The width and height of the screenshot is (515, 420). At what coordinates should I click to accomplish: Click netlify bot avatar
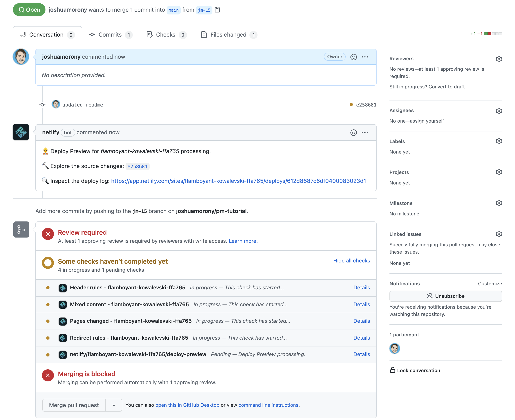pos(21,132)
